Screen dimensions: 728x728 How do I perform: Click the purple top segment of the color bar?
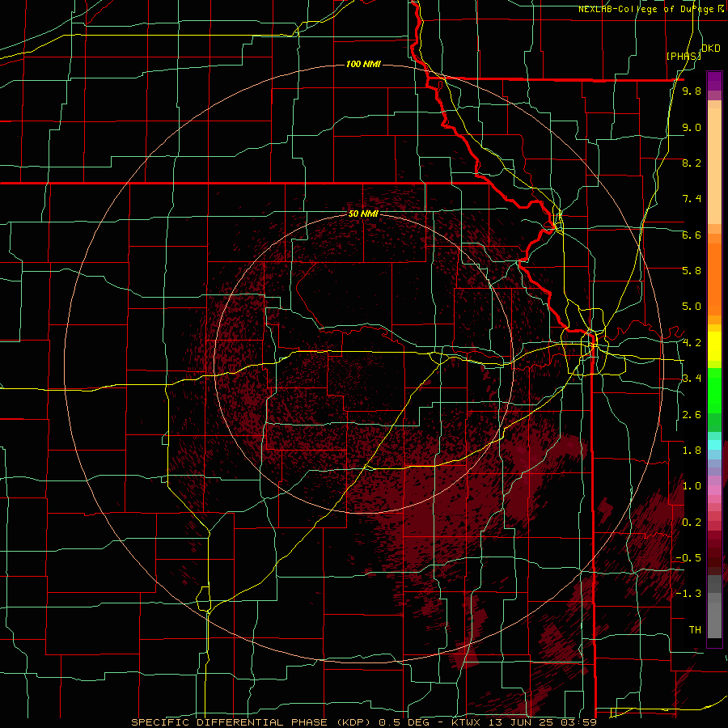tap(714, 81)
